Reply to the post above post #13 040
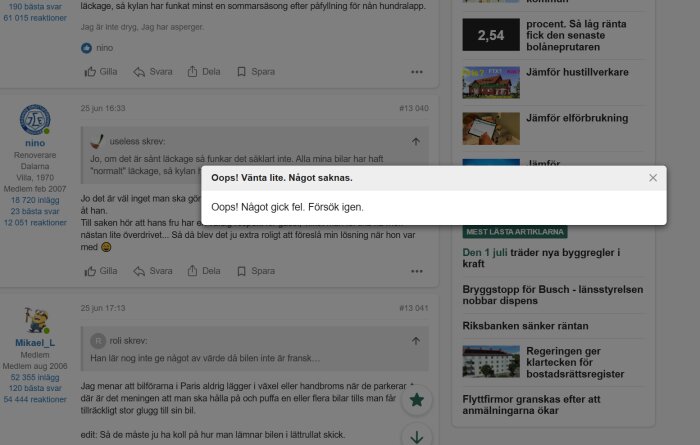 click(x=153, y=72)
